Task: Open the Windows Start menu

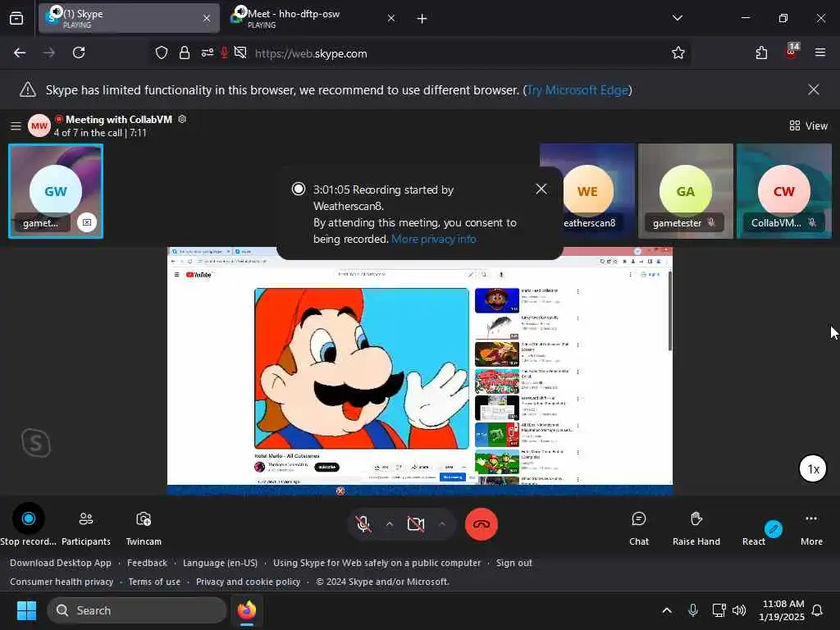Action: tap(26, 610)
